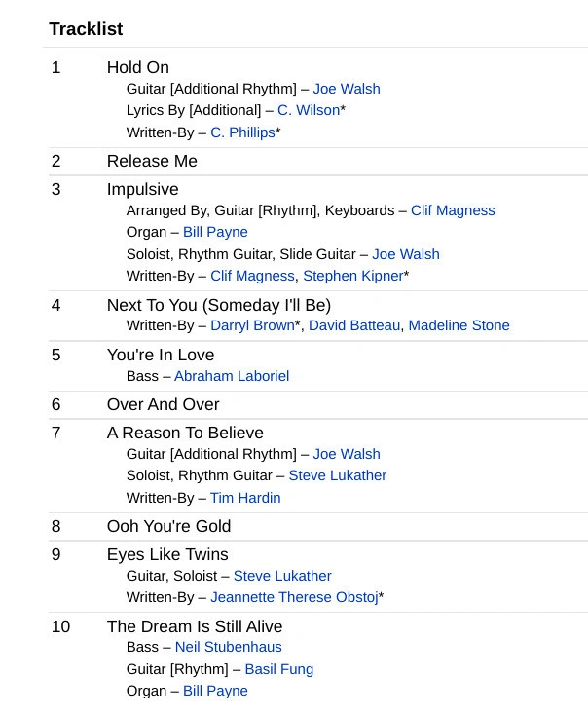
Task: Open Neil Stubenhaus bass credit link
Action: (228, 647)
